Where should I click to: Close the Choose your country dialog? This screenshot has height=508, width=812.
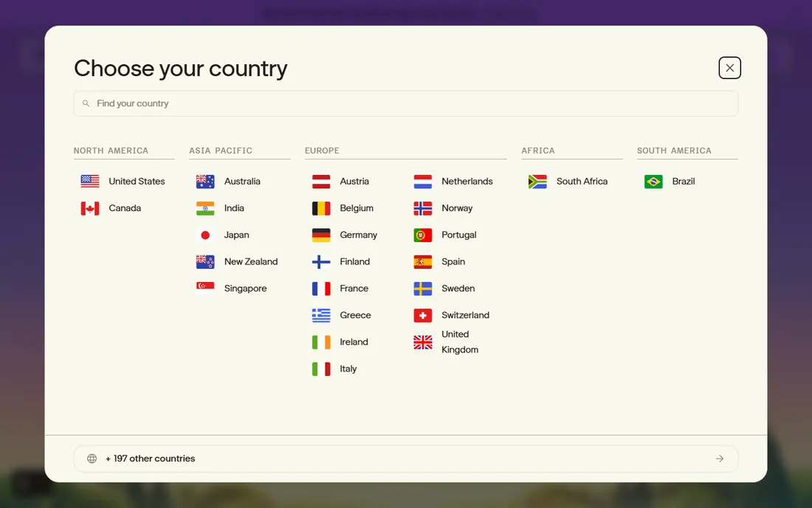tap(729, 68)
